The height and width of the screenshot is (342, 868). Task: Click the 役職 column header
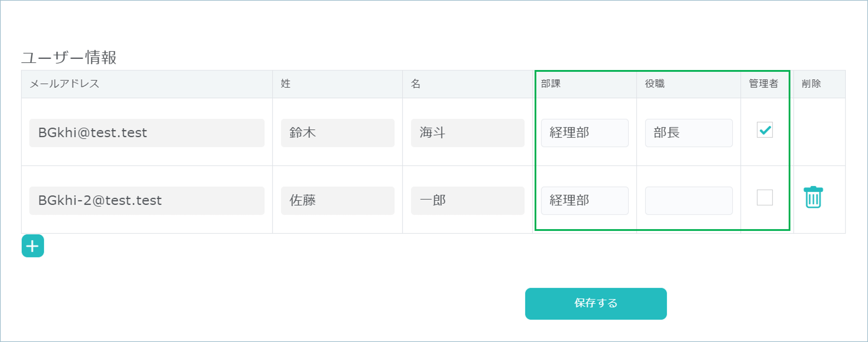[655, 84]
